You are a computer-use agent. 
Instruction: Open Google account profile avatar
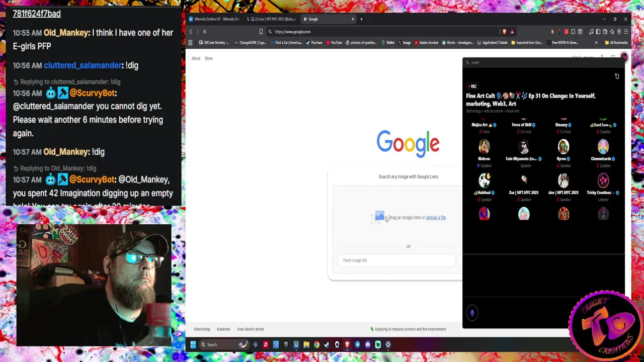click(x=624, y=57)
